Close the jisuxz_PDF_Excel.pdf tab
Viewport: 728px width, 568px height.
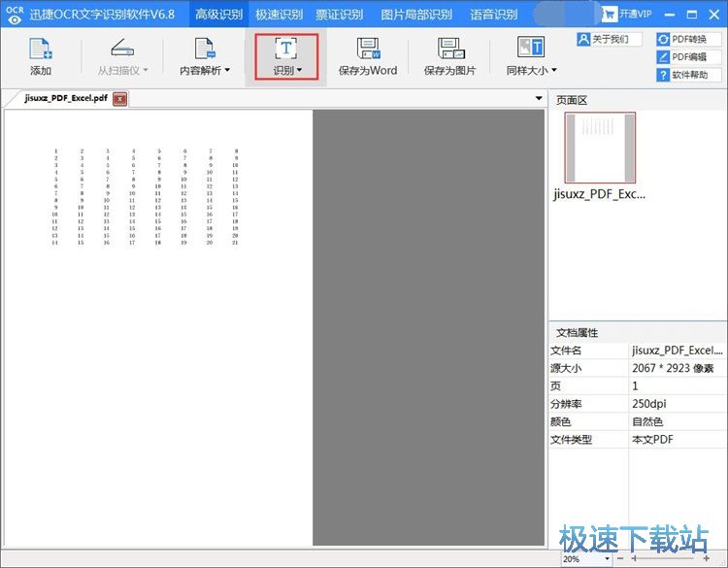coord(119,99)
